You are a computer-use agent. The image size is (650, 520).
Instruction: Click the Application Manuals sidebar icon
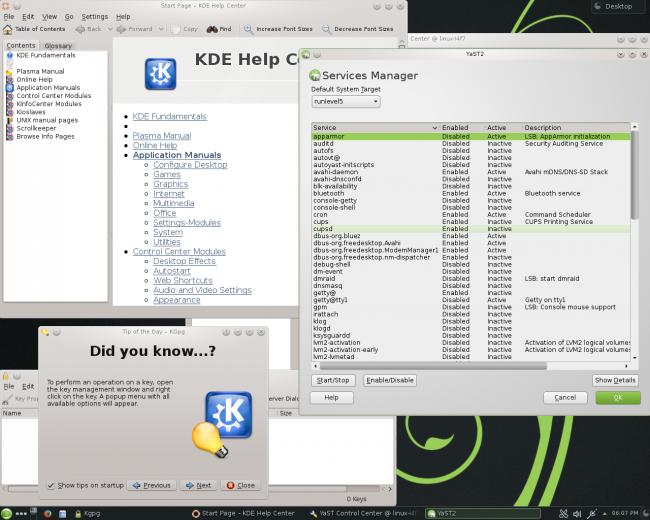(x=10, y=87)
